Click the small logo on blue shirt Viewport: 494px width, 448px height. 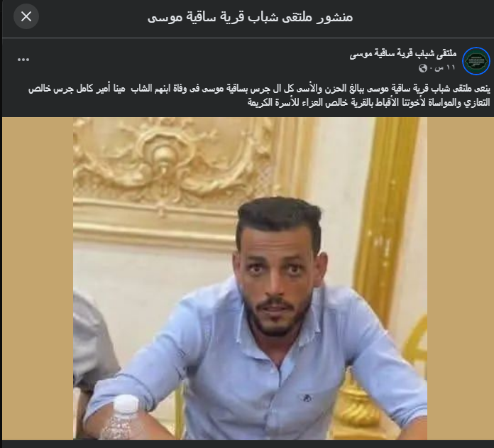[x=305, y=398]
